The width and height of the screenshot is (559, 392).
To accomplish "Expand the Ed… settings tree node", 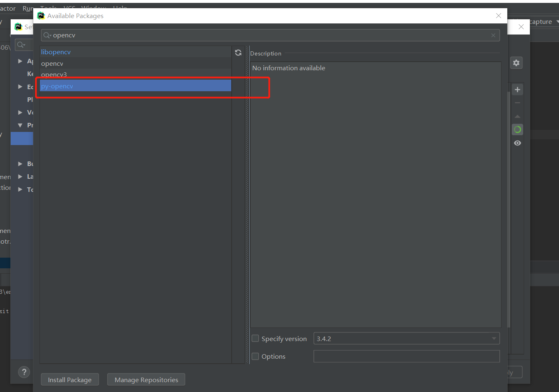I will [x=20, y=87].
